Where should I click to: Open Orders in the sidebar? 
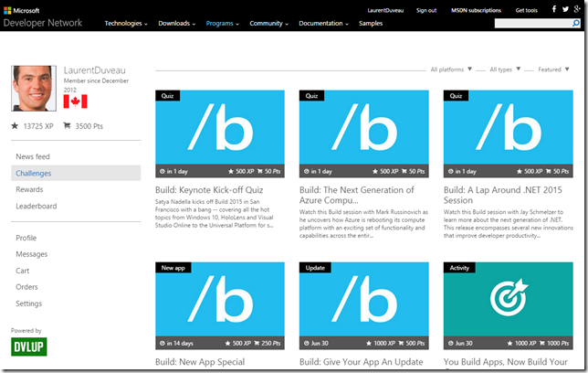point(26,287)
